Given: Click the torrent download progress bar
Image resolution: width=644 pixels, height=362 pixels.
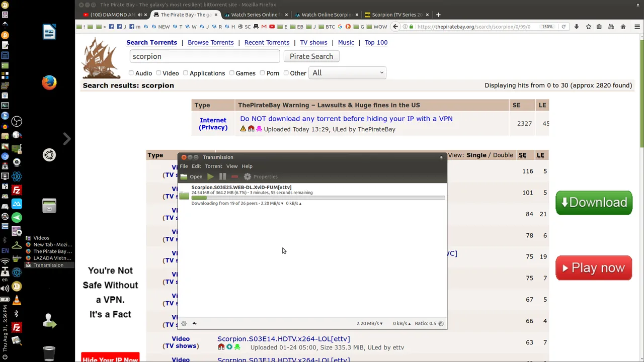Looking at the screenshot, I should pos(318,198).
